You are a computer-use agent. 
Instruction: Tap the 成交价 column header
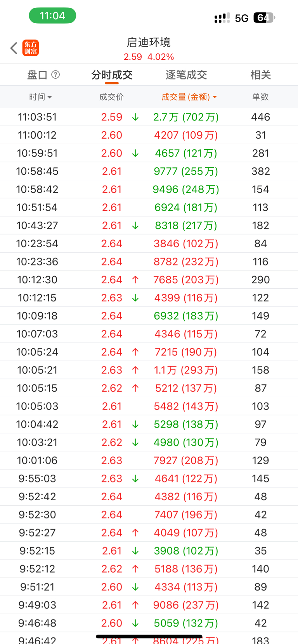pyautogui.click(x=111, y=97)
